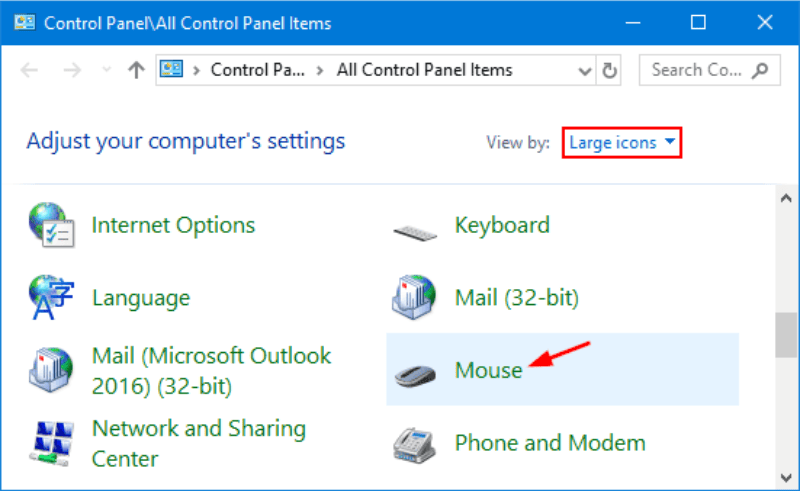Expand the address bar history dropdown
This screenshot has width=800, height=491.
[586, 70]
